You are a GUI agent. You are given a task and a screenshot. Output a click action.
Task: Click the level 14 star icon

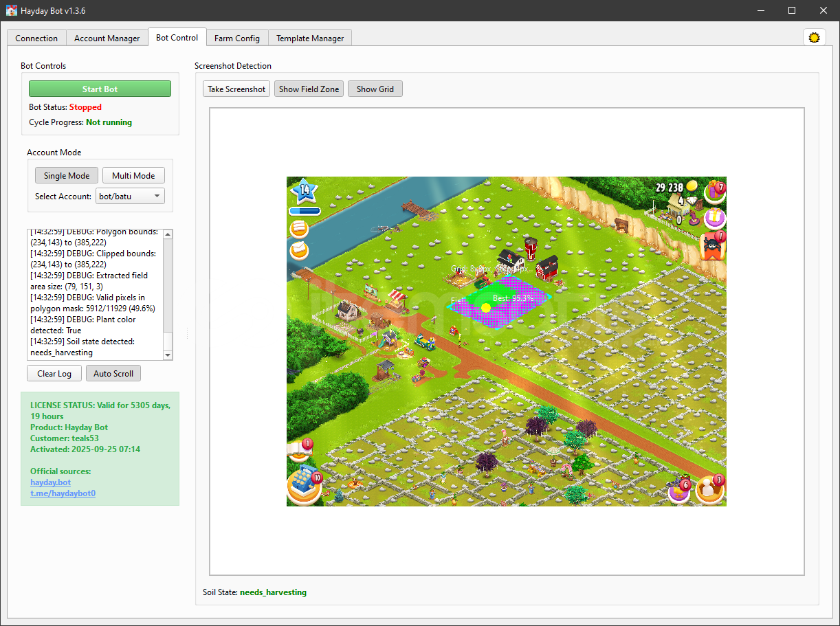coord(304,190)
